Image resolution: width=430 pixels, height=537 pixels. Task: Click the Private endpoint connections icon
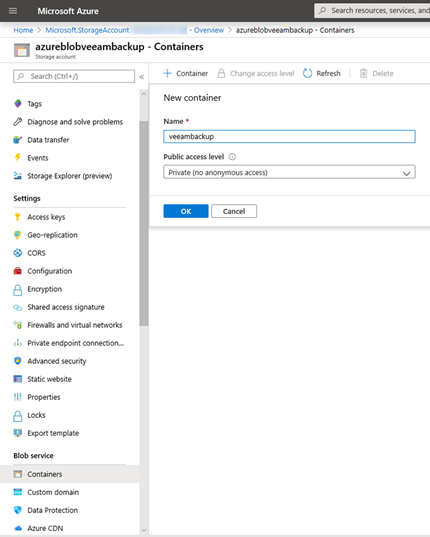(17, 343)
